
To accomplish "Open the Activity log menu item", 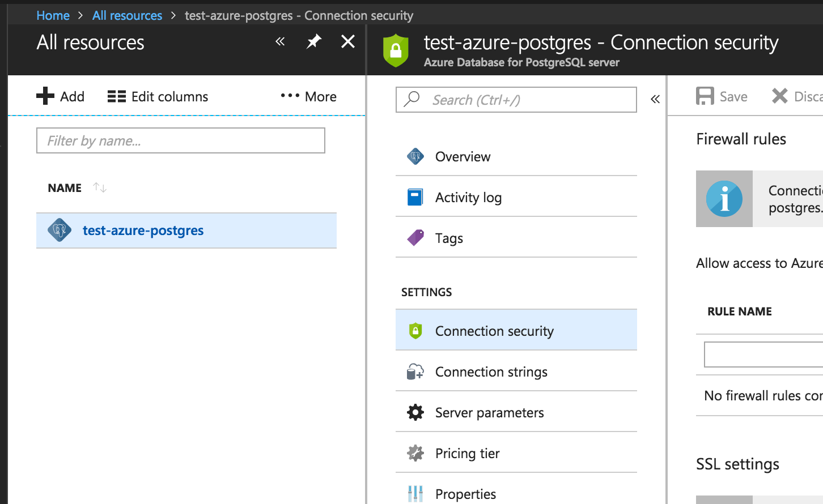I will (x=516, y=197).
